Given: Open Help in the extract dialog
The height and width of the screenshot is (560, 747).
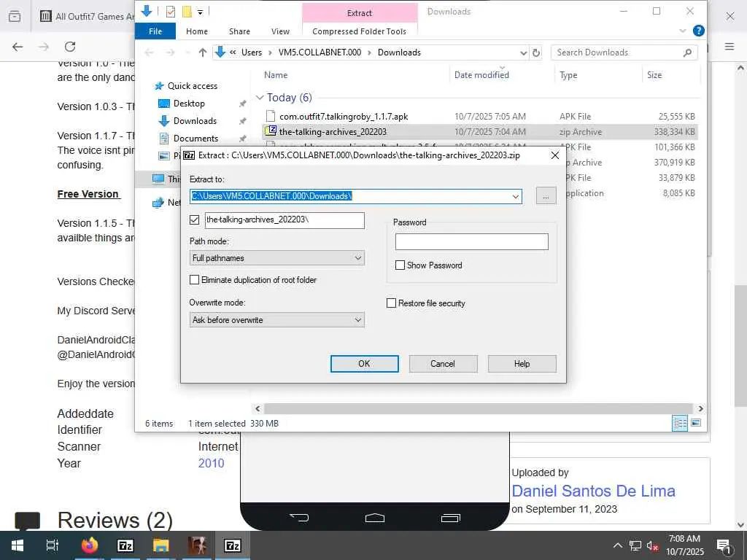Looking at the screenshot, I should [x=522, y=364].
